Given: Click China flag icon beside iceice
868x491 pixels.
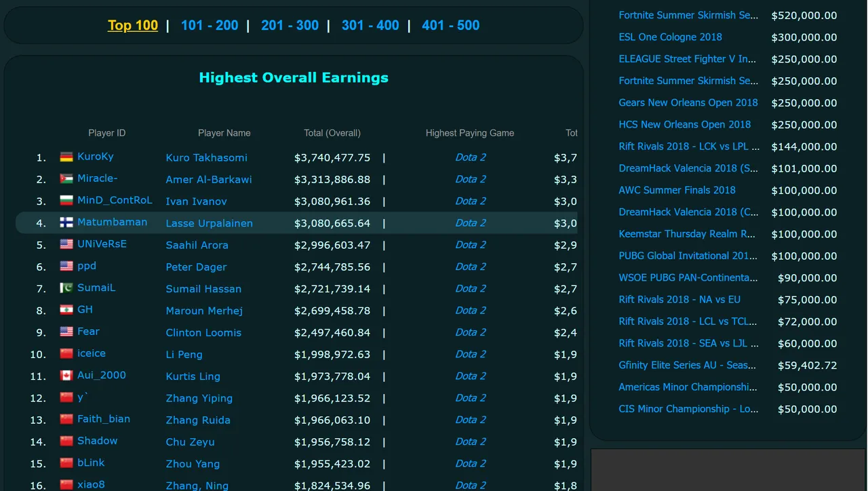Looking at the screenshot, I should [x=66, y=353].
